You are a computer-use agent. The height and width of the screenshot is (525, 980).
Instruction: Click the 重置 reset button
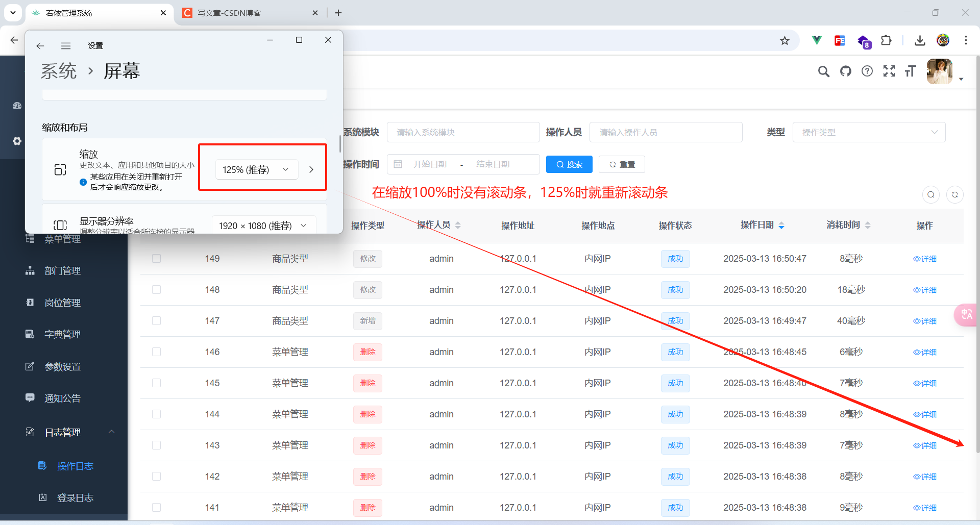[622, 164]
